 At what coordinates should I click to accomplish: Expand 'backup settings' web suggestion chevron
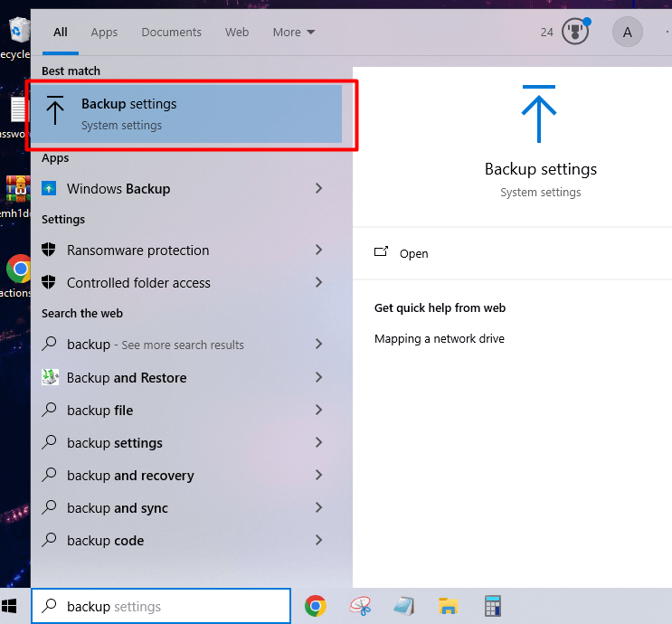pos(318,442)
